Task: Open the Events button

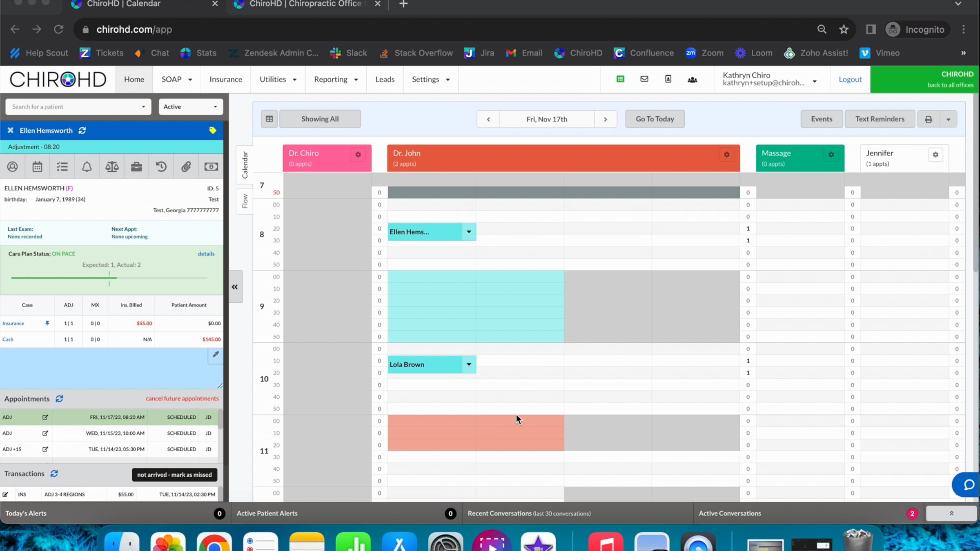Action: tap(822, 119)
